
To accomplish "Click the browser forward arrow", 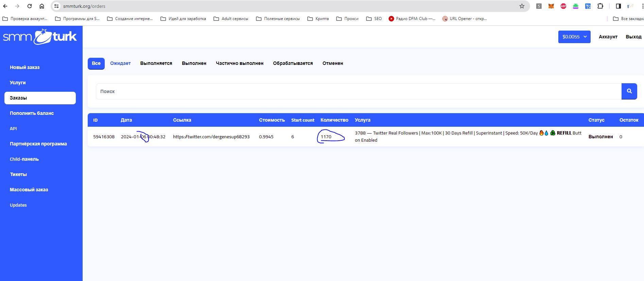I will coord(17,6).
